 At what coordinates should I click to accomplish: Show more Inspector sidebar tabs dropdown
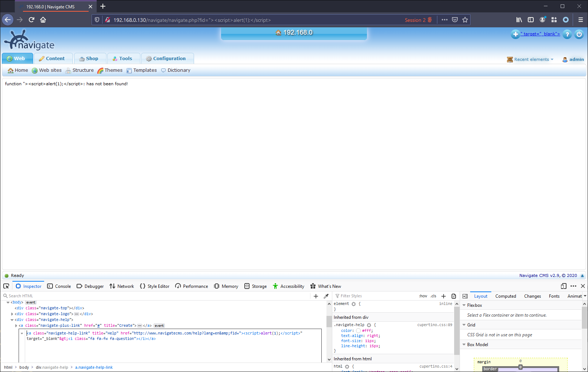tap(585, 296)
